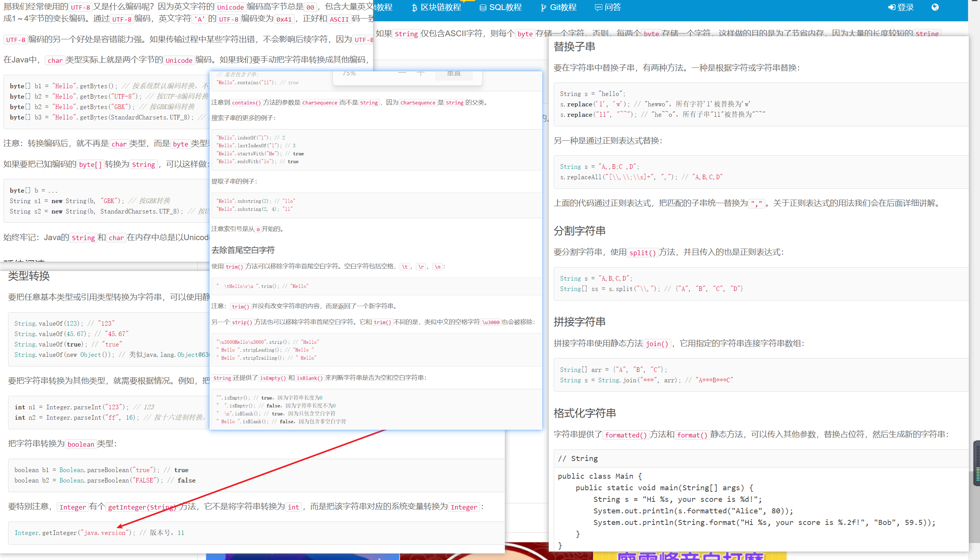Screen dimensions: 980x560
Task: Click the 替换子串 heading
Action: click(574, 47)
